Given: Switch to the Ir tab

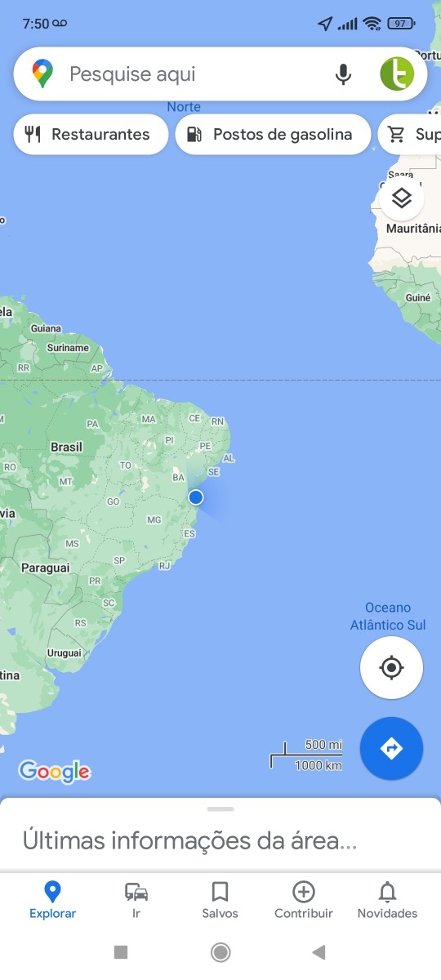Looking at the screenshot, I should (136, 899).
